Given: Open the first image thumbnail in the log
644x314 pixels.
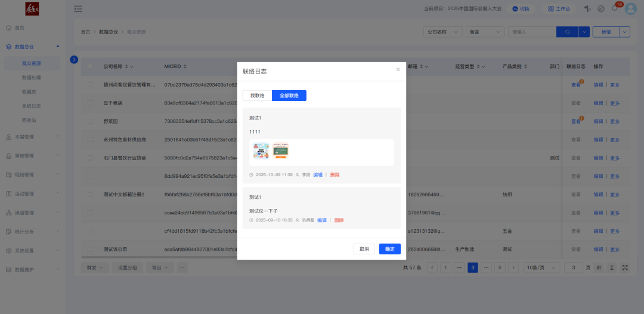Looking at the screenshot, I should click(x=261, y=151).
